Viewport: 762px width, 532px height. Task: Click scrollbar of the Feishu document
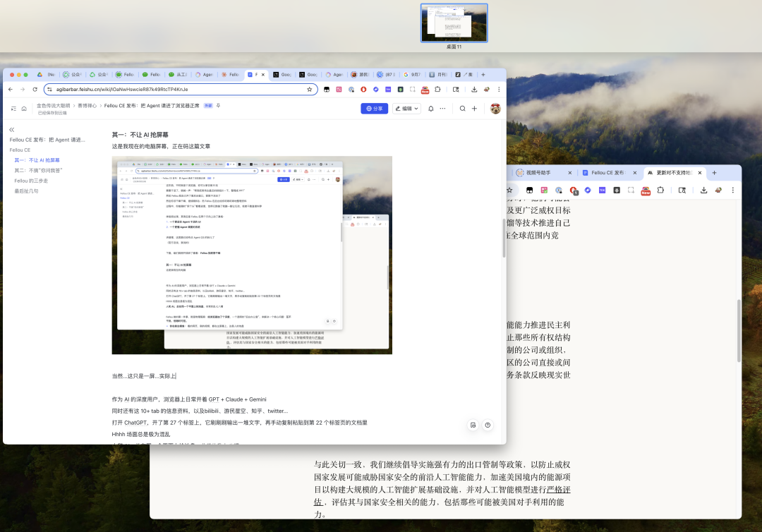pos(504,238)
